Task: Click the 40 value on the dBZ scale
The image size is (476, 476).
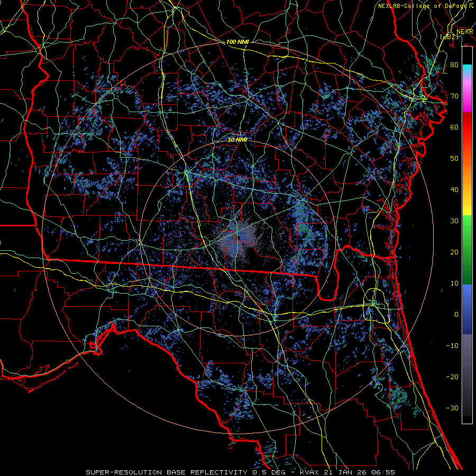Action: 454,189
